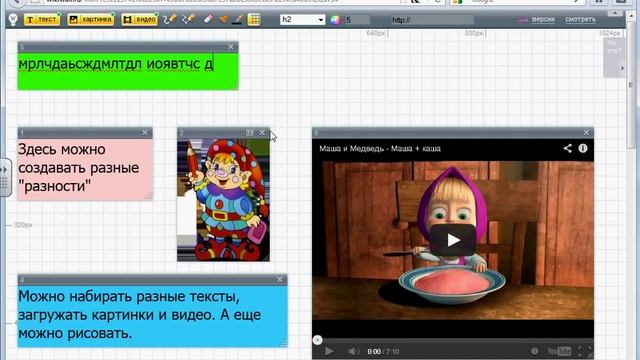The width and height of the screenshot is (640, 360).
Task: Open the 'смотреть' preview link
Action: [x=580, y=19]
